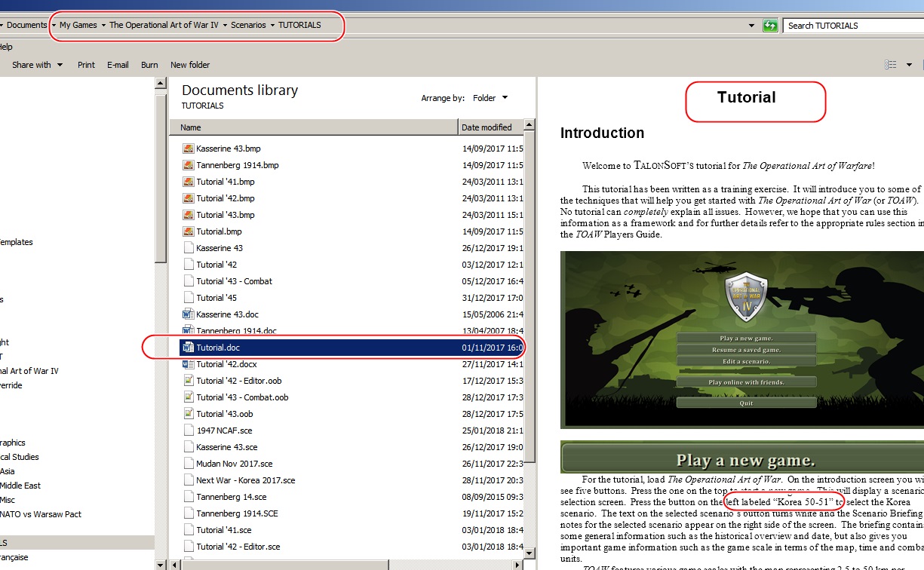Screen dimensions: 924x570
Task: Click Burn in the toolbar
Action: [x=149, y=65]
